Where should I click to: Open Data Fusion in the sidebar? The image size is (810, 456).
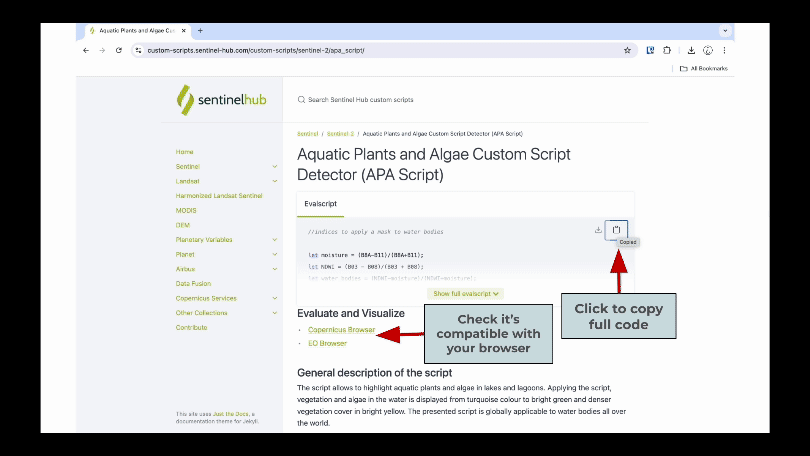coord(193,284)
